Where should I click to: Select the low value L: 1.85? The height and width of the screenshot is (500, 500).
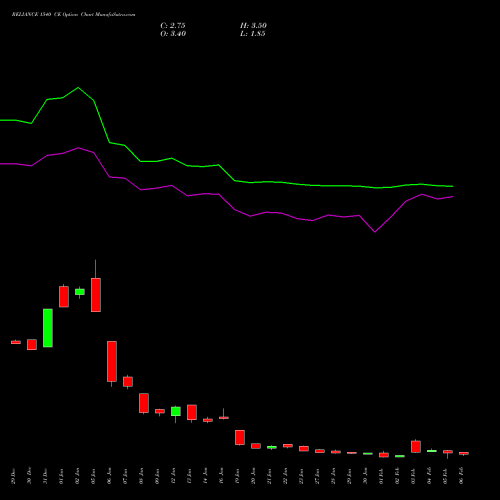click(253, 34)
